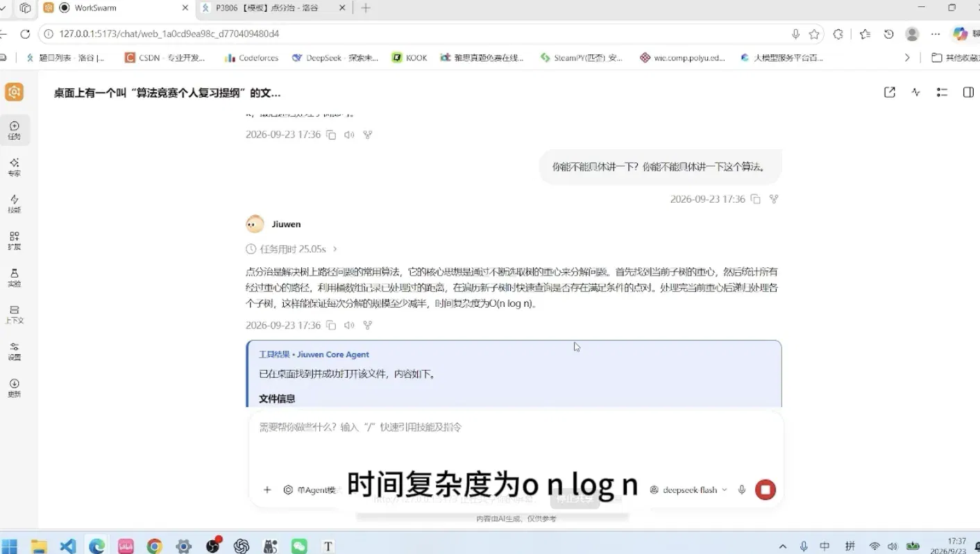
Task: Click the share/export icon in chat header
Action: click(890, 92)
